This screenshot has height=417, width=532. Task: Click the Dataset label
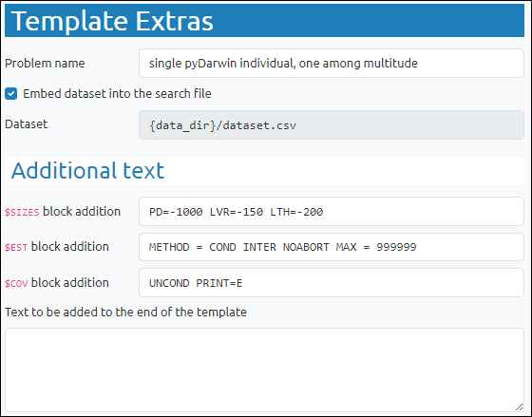point(27,124)
